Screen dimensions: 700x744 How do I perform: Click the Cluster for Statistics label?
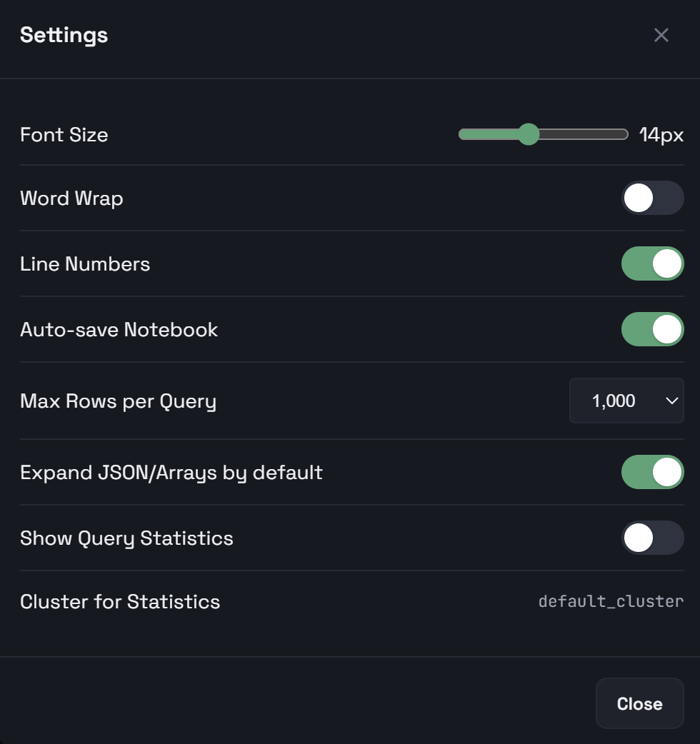coord(119,601)
